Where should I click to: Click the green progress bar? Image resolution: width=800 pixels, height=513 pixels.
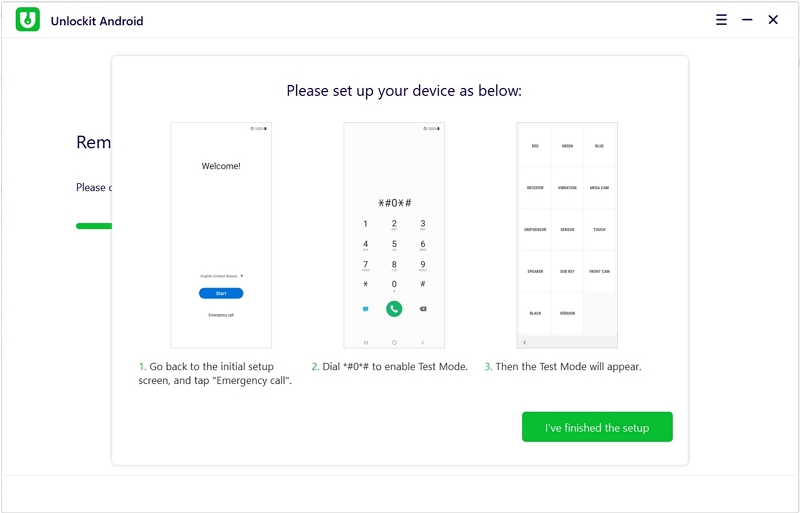94,226
